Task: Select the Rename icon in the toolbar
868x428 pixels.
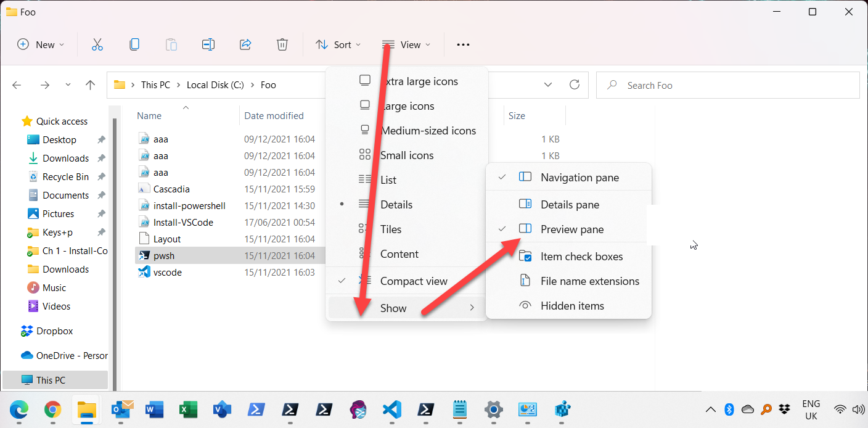Action: 208,44
